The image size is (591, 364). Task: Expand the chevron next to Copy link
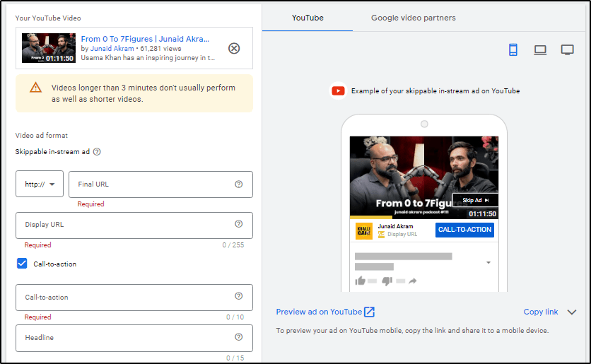pos(572,312)
